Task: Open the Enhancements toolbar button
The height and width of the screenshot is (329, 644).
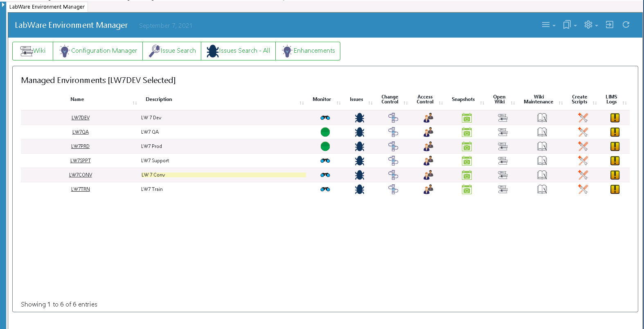Action: point(308,51)
